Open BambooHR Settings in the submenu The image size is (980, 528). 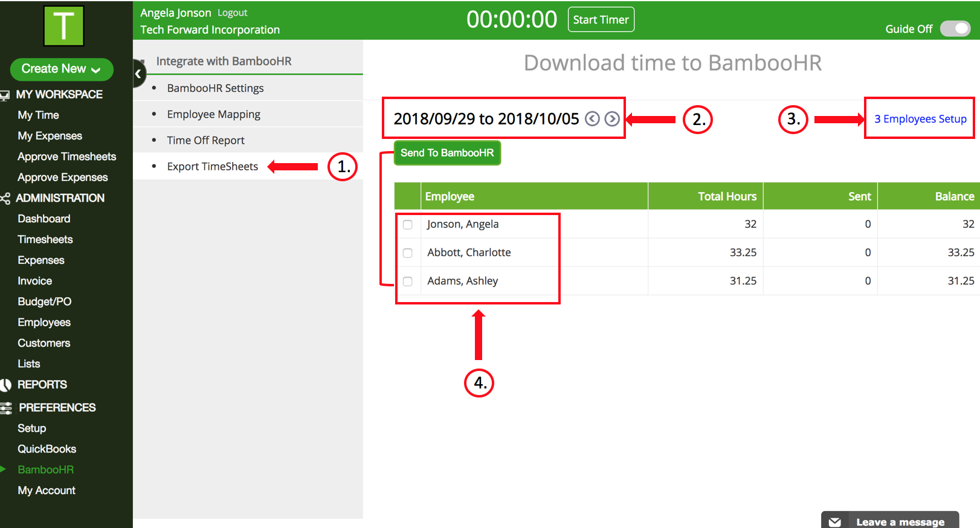point(215,88)
